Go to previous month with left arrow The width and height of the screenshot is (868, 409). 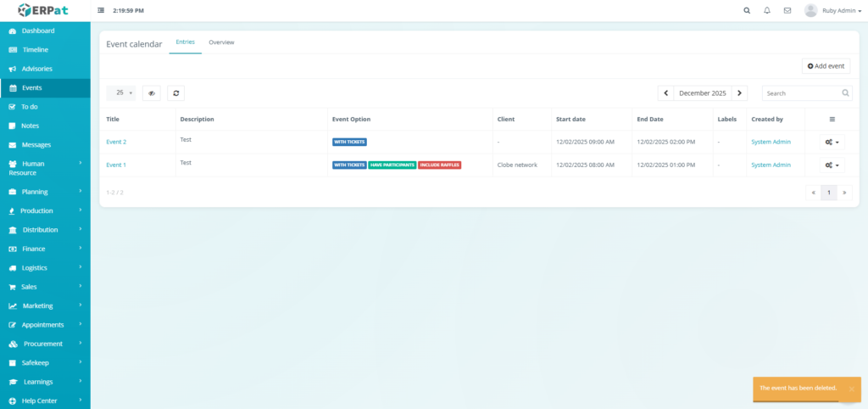[x=666, y=93]
